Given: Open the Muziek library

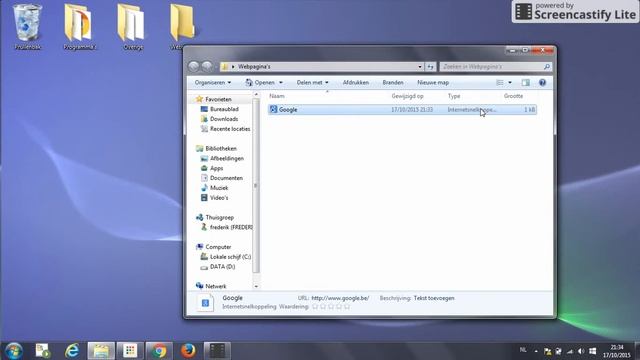Looking at the screenshot, I should click(x=219, y=188).
